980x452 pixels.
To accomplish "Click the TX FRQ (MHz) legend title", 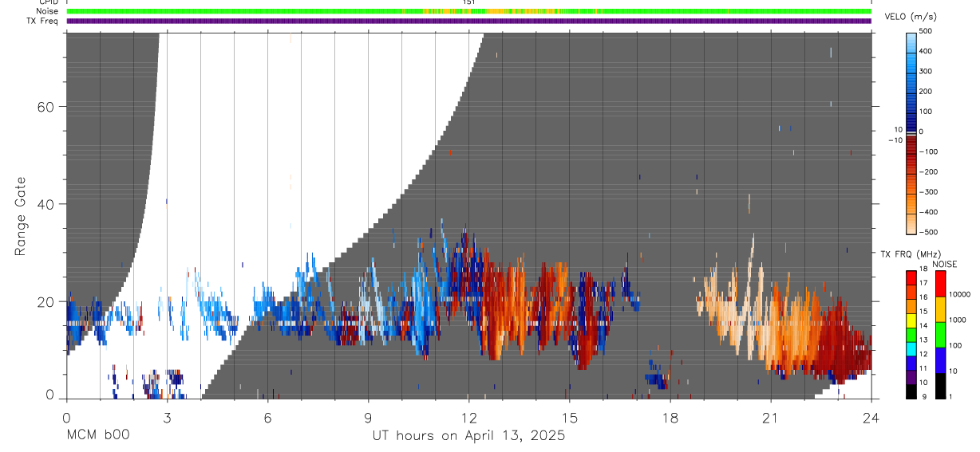I will [x=911, y=254].
